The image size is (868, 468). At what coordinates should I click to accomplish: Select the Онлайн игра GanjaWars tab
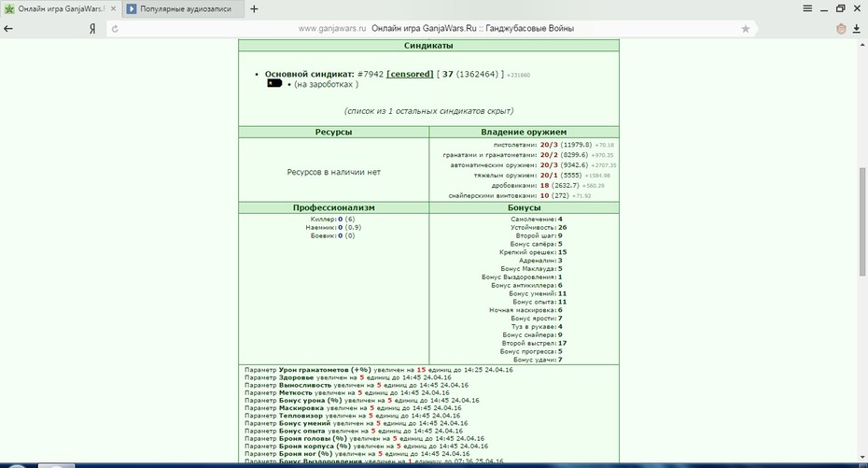click(61, 8)
